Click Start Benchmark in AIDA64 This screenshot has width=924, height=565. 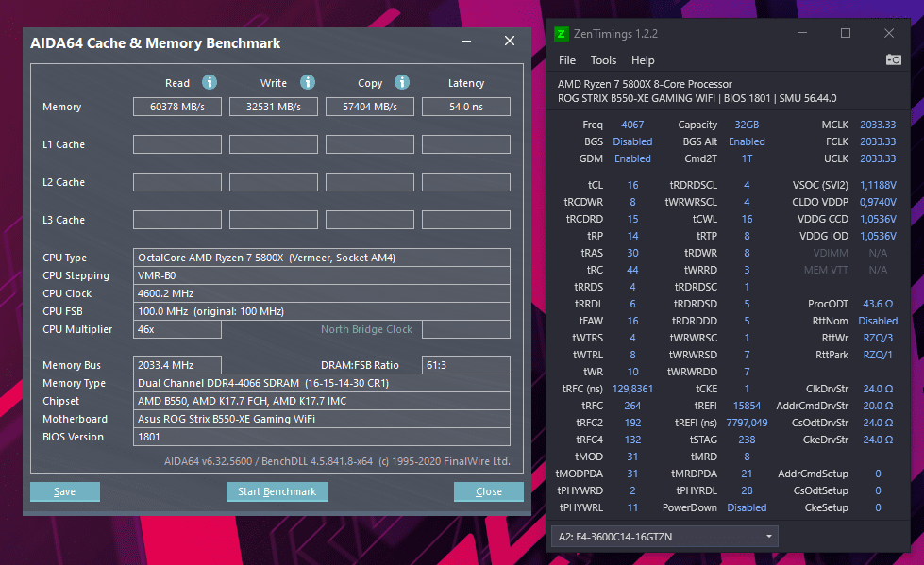pyautogui.click(x=277, y=491)
